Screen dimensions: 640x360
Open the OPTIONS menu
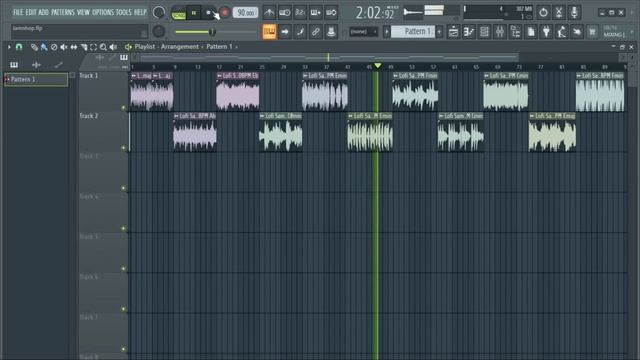click(x=103, y=12)
